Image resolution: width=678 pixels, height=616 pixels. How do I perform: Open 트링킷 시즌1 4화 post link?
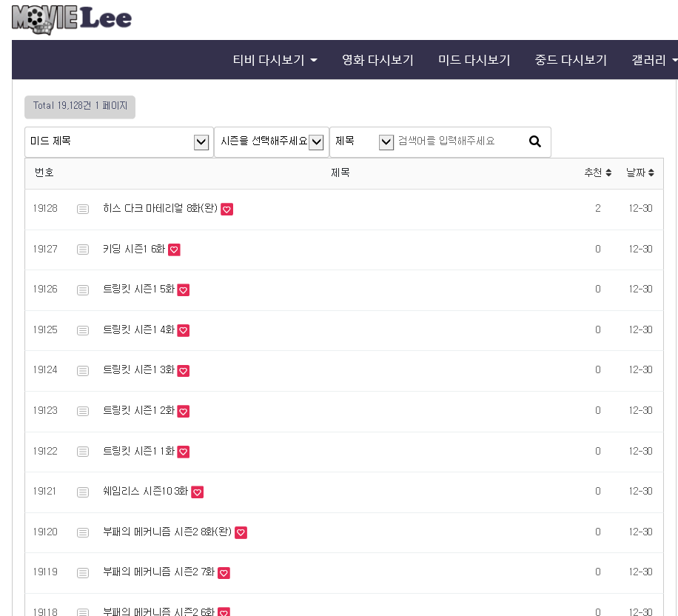[138, 330]
